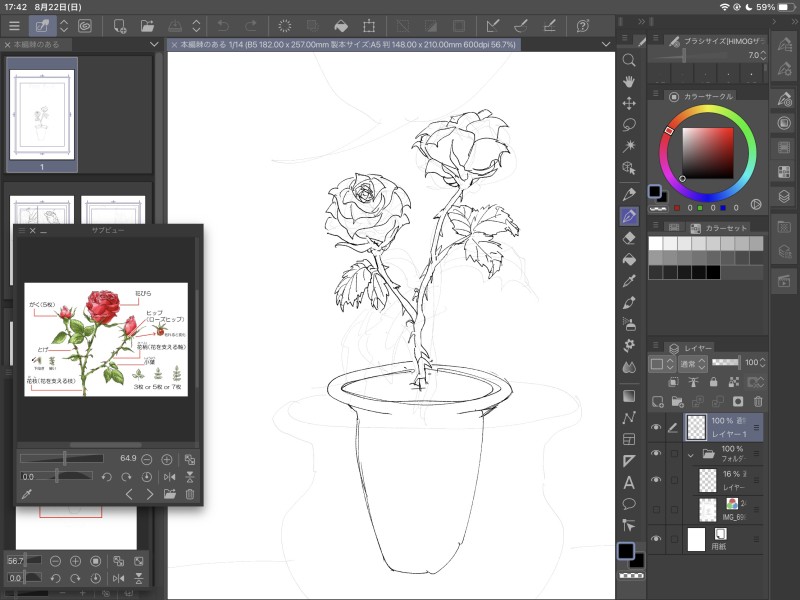This screenshot has height=600, width=800.
Task: Click the Undo button in the command bar
Action: 222,25
